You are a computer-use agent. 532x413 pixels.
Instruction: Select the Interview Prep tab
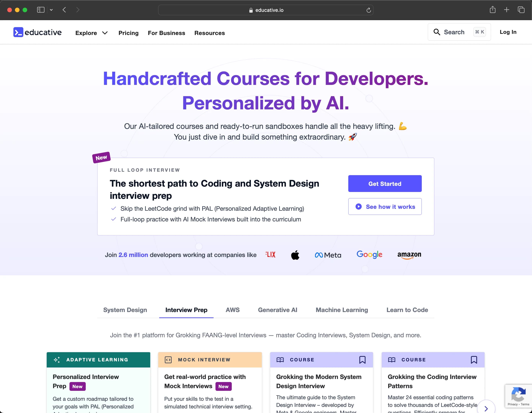[x=187, y=310]
